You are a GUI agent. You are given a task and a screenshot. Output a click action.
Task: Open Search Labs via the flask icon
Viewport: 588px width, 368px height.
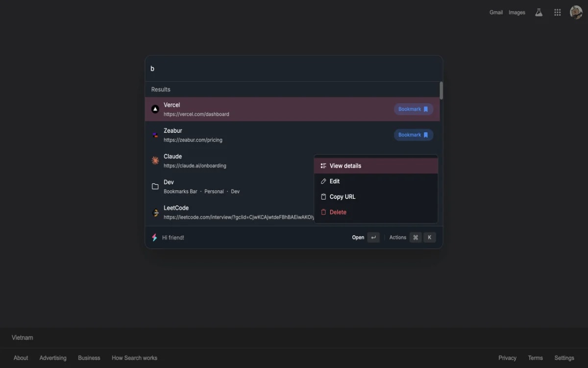coord(539,12)
